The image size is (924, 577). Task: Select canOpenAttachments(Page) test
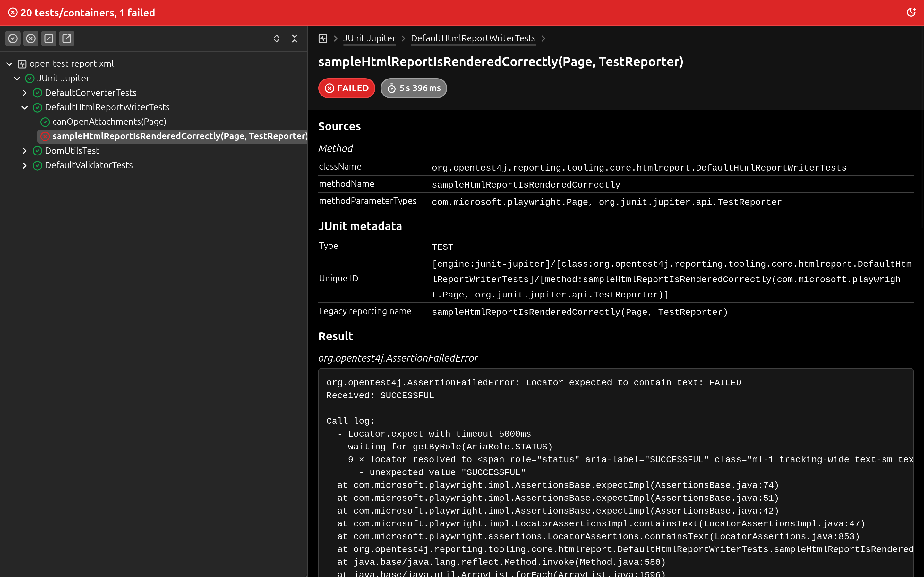109,122
